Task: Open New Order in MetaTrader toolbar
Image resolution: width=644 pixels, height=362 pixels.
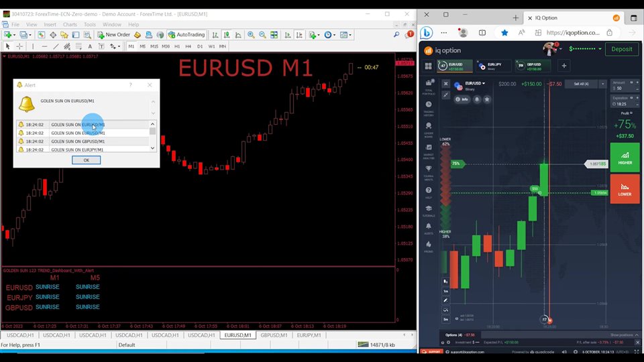Action: 114,35
